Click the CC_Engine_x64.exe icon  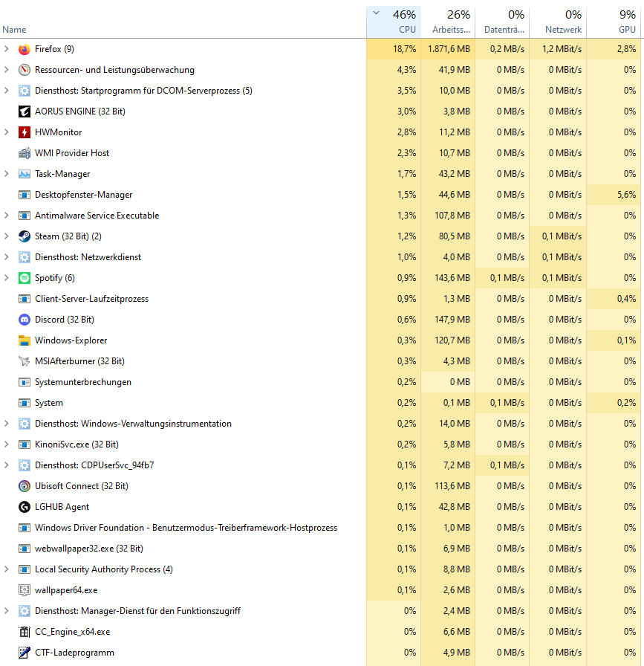point(25,632)
